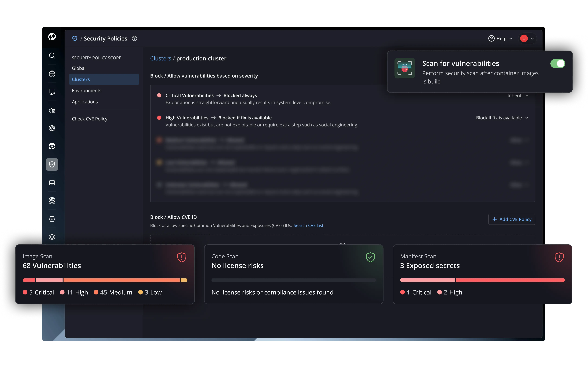Open the Security shield icon in sidebar
The height and width of the screenshot is (371, 588).
pyautogui.click(x=52, y=164)
